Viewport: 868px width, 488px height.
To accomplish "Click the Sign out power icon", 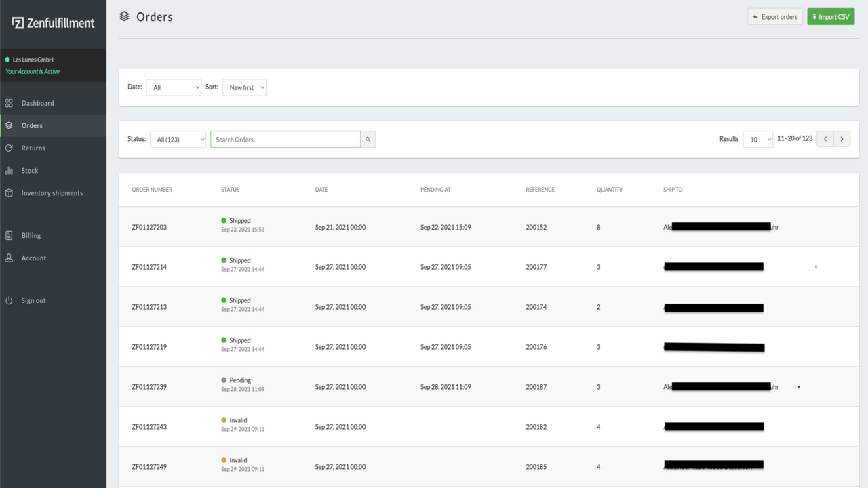I will [x=9, y=300].
